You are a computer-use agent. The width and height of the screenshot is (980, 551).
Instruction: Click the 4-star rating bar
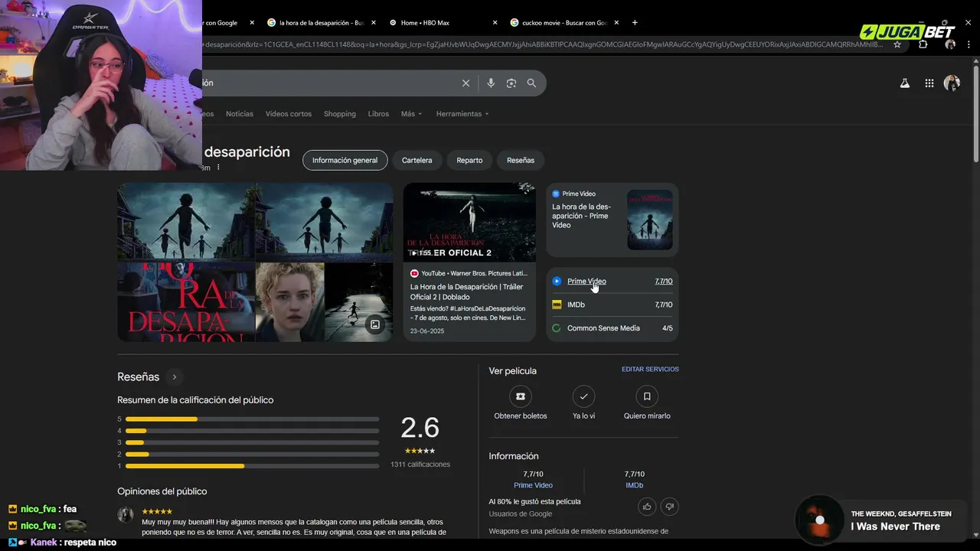(x=252, y=431)
